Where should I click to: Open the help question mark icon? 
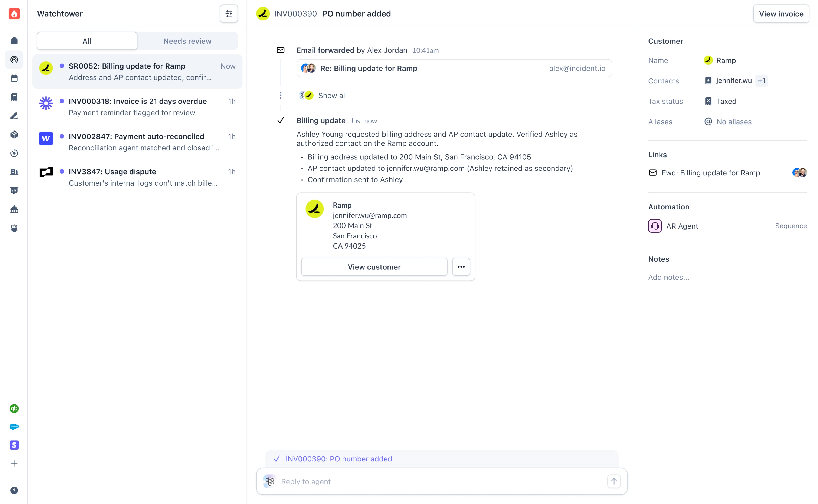[x=14, y=490]
